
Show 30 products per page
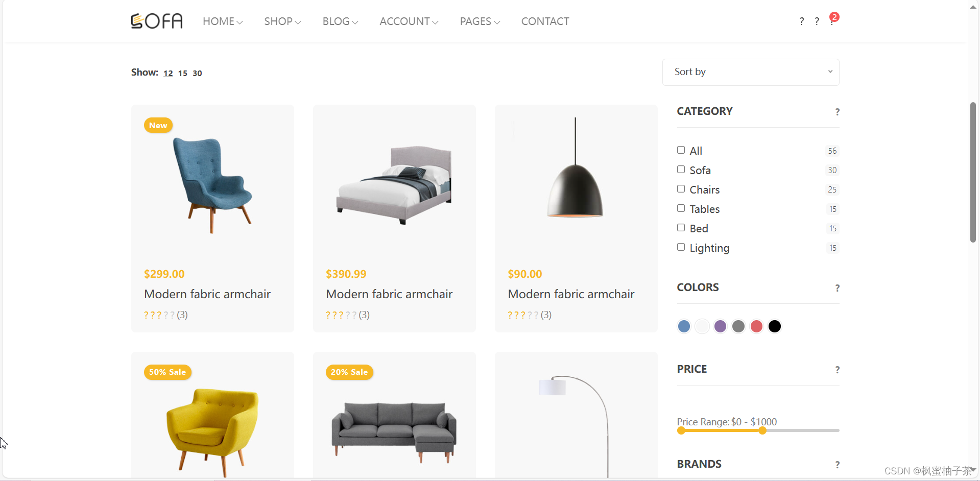coord(197,73)
